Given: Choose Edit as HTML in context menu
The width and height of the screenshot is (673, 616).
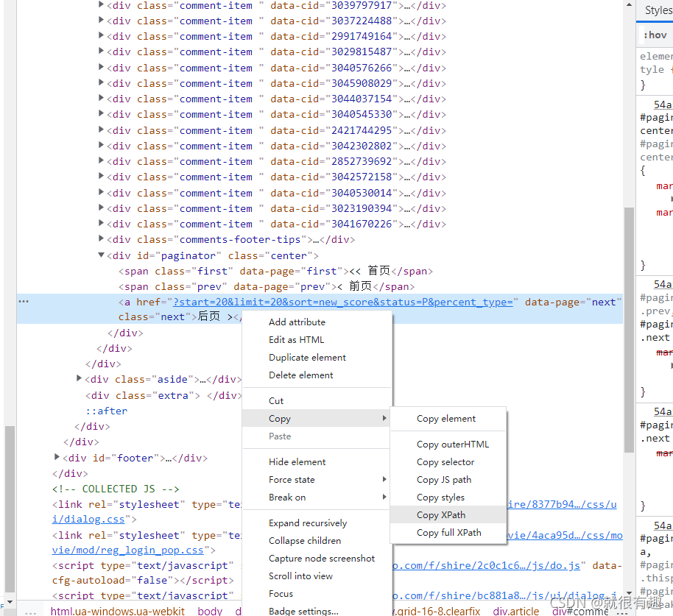Looking at the screenshot, I should tap(296, 340).
